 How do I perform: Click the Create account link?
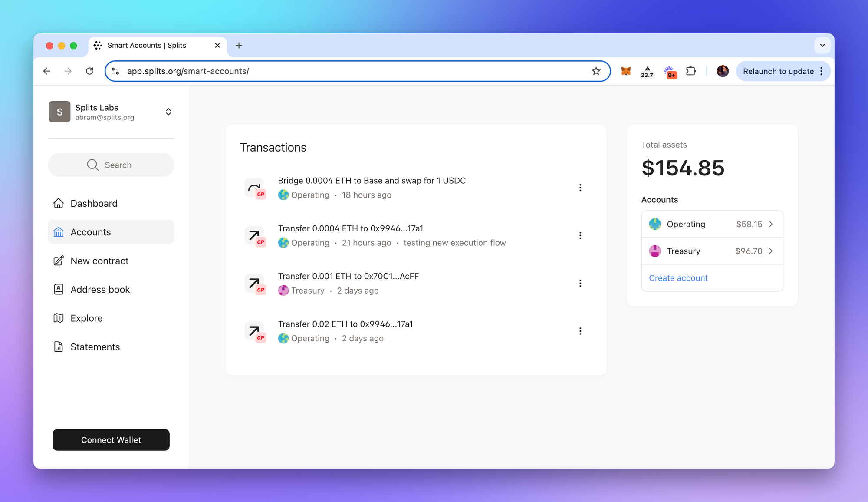pos(678,278)
